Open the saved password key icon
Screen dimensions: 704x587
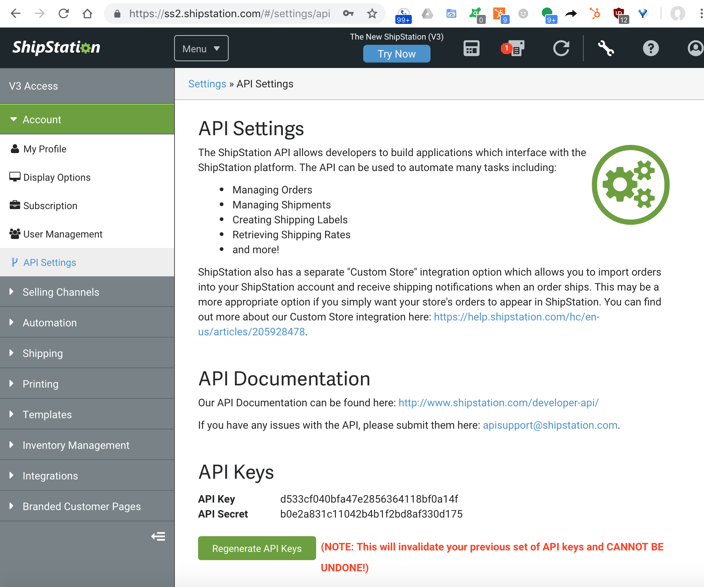click(348, 13)
